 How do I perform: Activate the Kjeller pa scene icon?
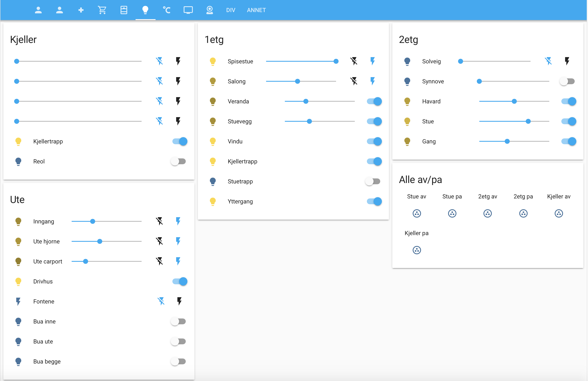(x=417, y=250)
